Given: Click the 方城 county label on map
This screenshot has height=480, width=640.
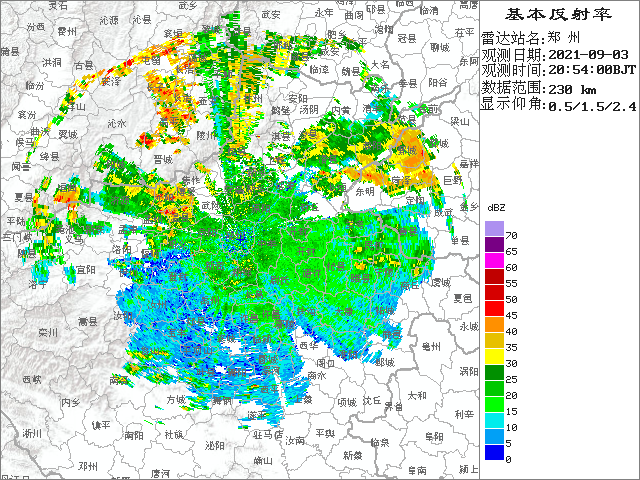Looking at the screenshot, I should pyautogui.click(x=176, y=399).
